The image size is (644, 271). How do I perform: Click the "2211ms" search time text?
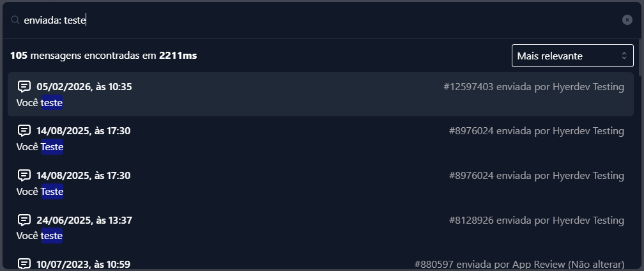coord(178,56)
